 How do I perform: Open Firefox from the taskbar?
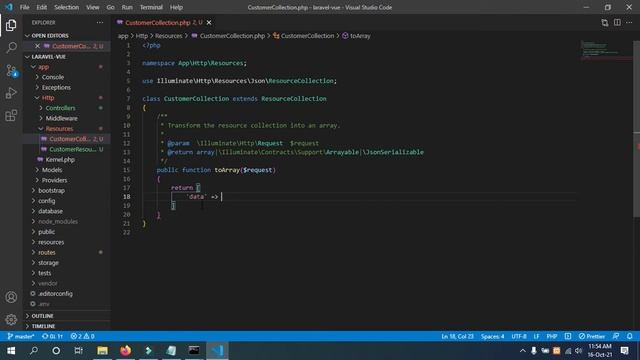tap(125, 351)
